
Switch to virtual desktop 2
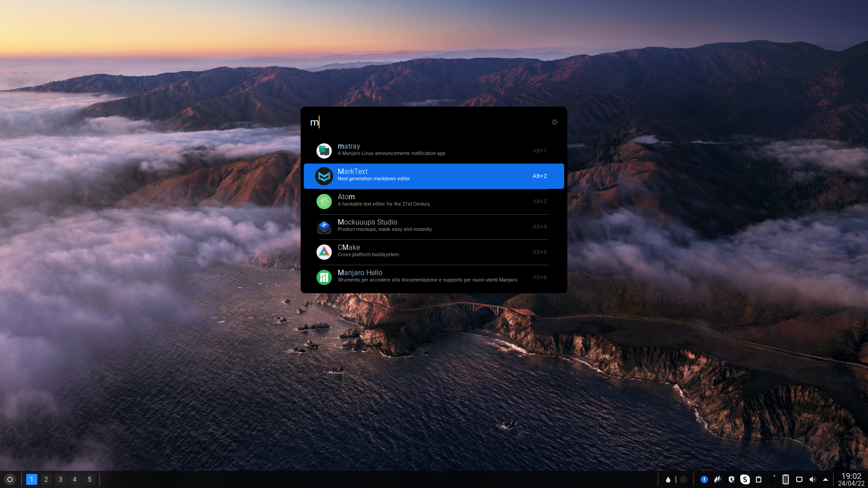click(46, 479)
